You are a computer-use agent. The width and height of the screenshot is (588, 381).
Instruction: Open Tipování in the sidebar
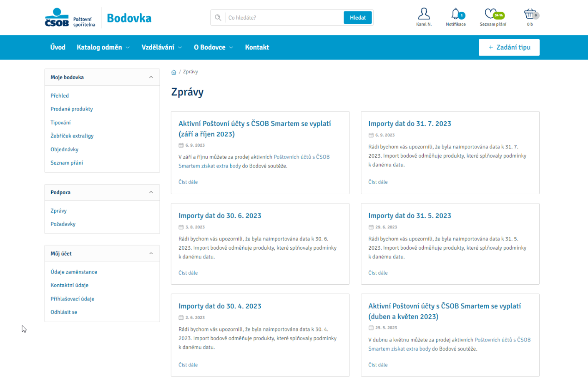(60, 123)
